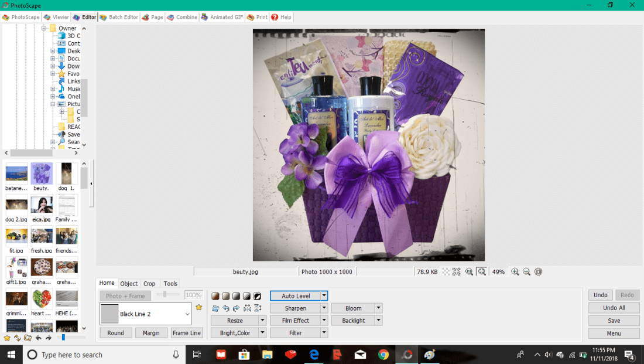644x364 pixels.
Task: Open favorites star in file browser
Action: [7, 338]
